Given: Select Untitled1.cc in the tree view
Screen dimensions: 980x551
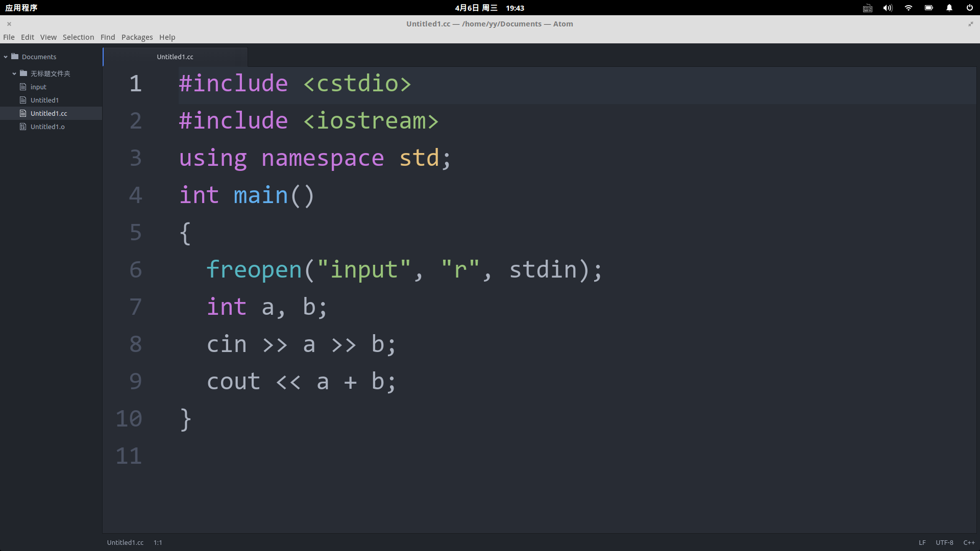Looking at the screenshot, I should coord(49,113).
